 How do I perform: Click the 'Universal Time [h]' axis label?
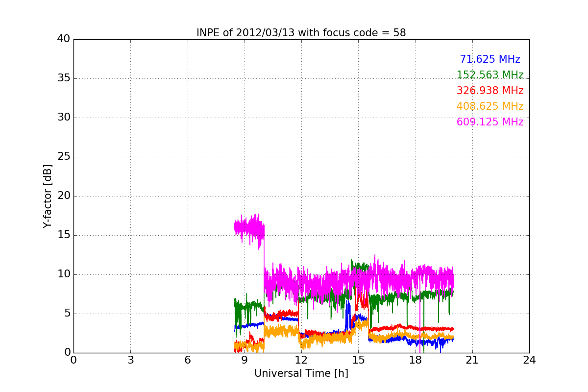(x=301, y=373)
